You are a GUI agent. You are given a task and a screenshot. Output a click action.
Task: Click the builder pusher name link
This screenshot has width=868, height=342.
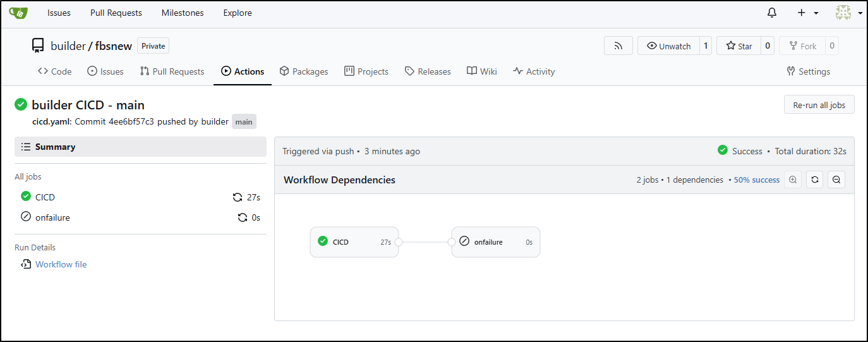tap(215, 121)
